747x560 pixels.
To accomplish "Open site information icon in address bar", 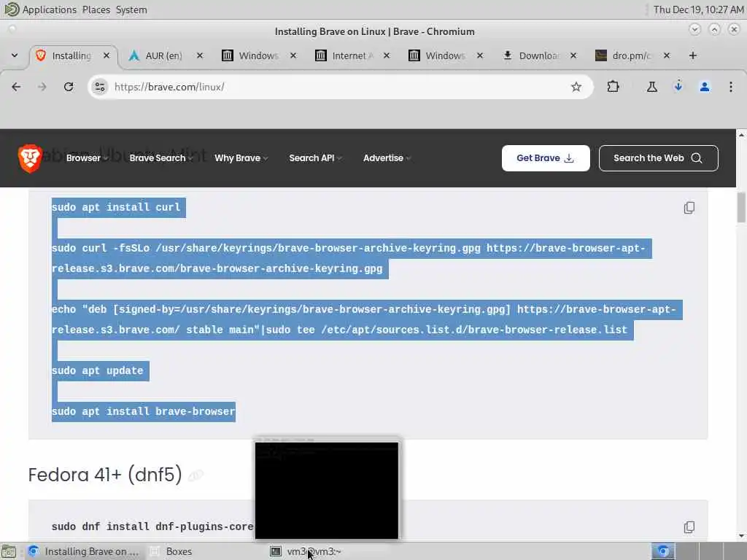I will [x=99, y=87].
